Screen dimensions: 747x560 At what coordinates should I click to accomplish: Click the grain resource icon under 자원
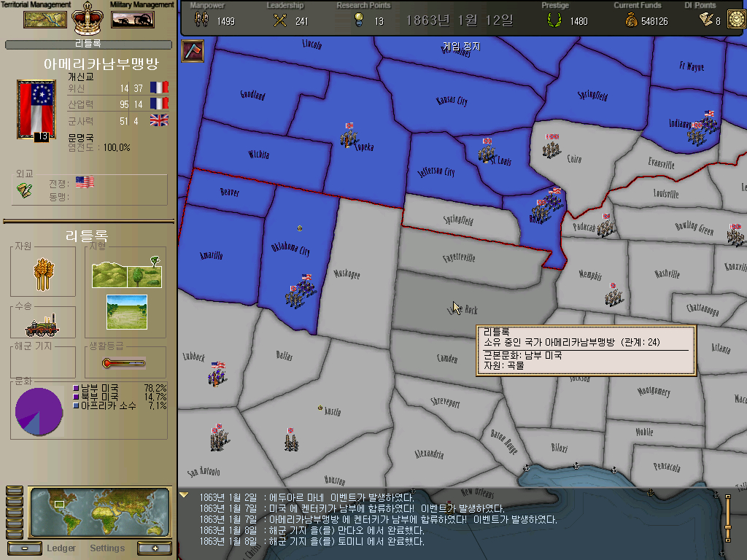point(43,274)
